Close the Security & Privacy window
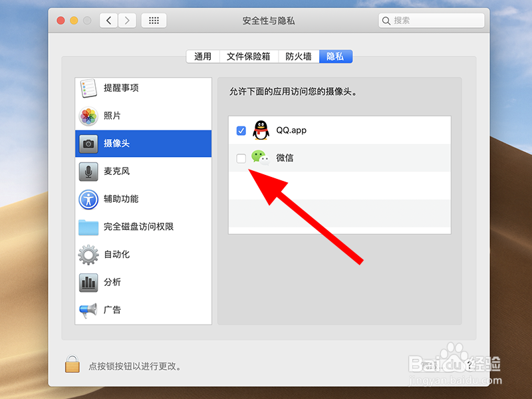The height and width of the screenshot is (399, 532). tap(61, 21)
